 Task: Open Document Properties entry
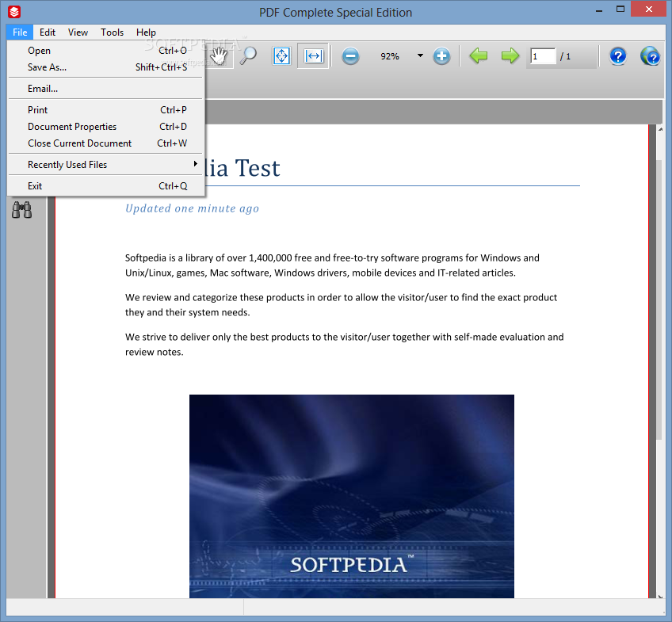pyautogui.click(x=105, y=127)
